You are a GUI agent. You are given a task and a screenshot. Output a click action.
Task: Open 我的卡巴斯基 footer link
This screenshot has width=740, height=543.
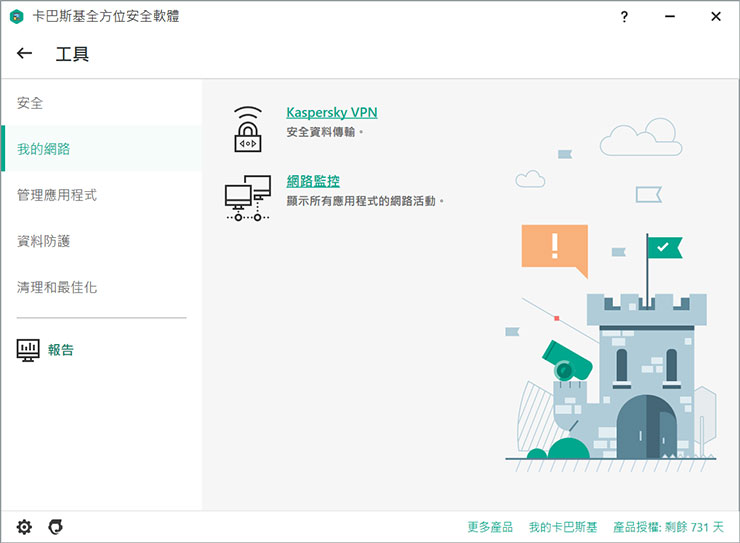[x=563, y=527]
